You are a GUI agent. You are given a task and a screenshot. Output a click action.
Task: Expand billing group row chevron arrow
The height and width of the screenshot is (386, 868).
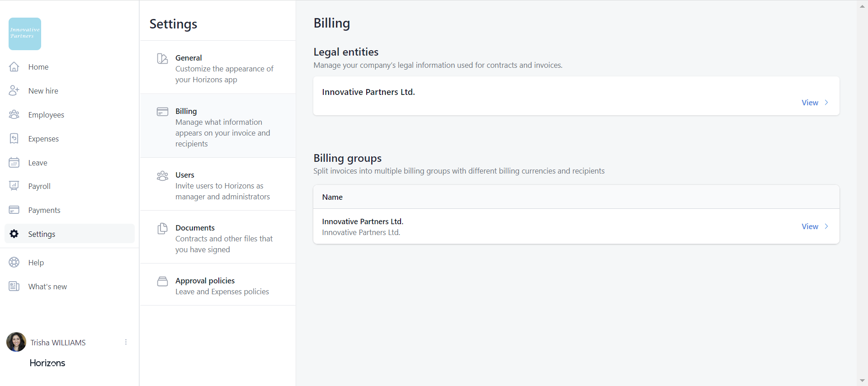(x=826, y=226)
